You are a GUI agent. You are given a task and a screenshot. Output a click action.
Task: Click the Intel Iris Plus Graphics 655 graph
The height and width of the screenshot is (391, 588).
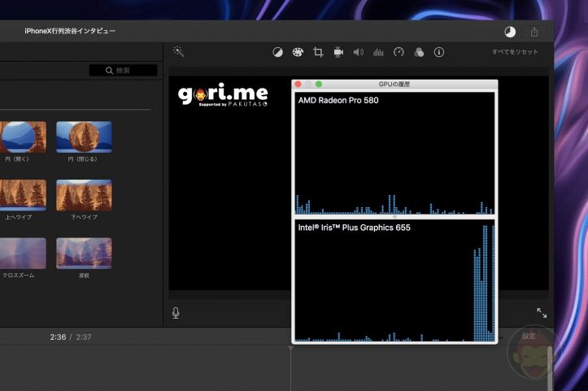(394, 280)
